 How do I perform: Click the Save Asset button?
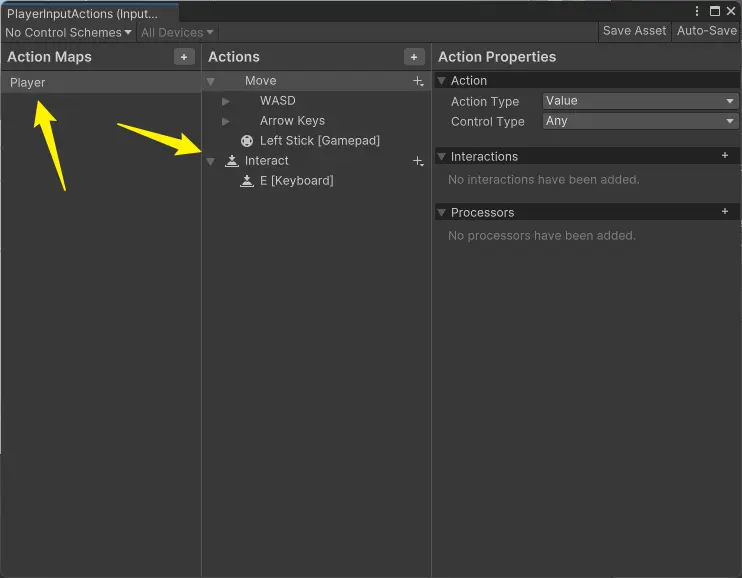(634, 31)
